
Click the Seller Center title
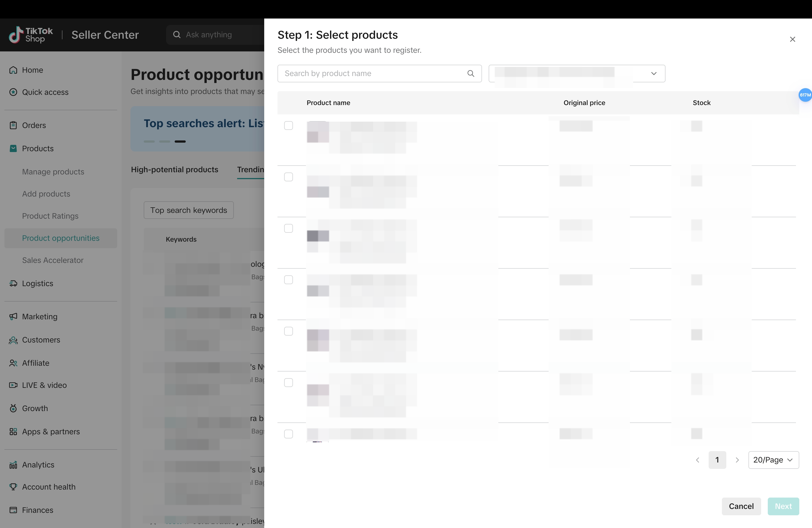point(105,35)
